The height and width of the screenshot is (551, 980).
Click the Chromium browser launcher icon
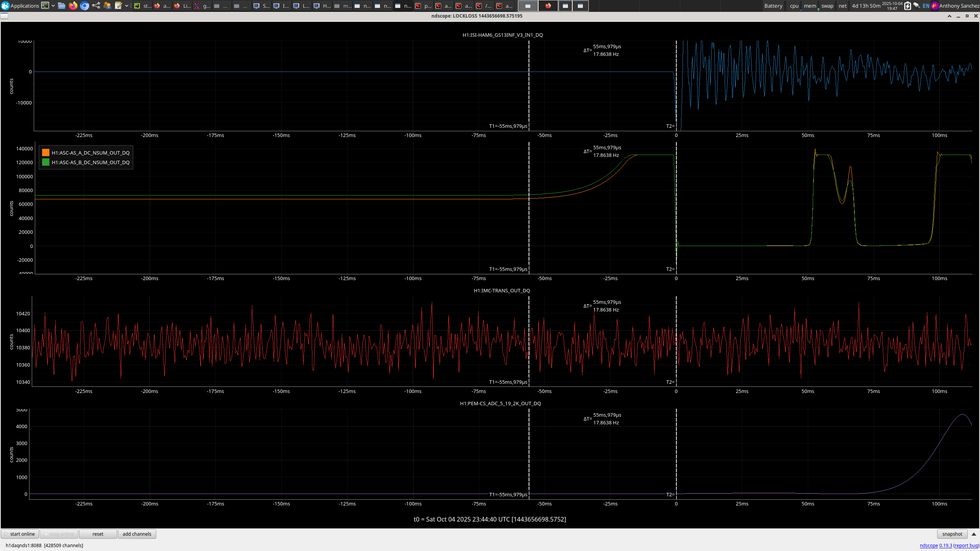(x=85, y=6)
